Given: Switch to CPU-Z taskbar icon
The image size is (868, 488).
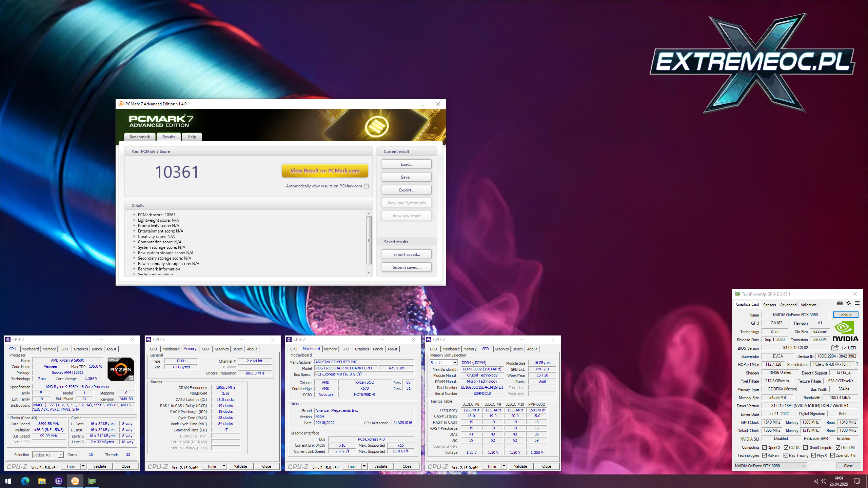Looking at the screenshot, I should tap(58, 481).
